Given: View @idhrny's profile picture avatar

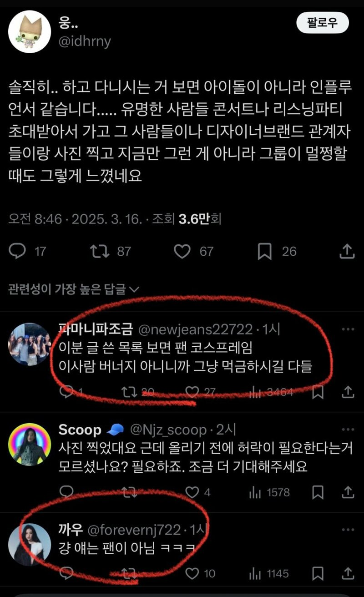Looking at the screenshot, I should (x=30, y=32).
